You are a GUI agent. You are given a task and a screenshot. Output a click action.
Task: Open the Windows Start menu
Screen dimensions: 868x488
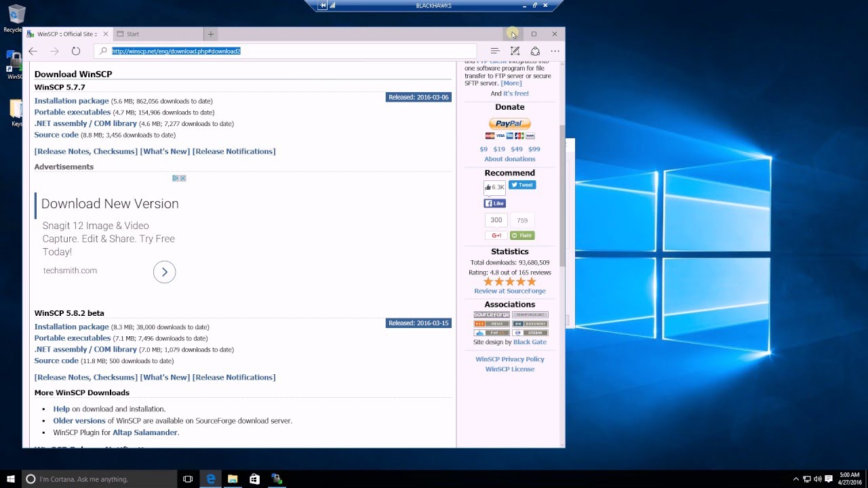pos(11,479)
